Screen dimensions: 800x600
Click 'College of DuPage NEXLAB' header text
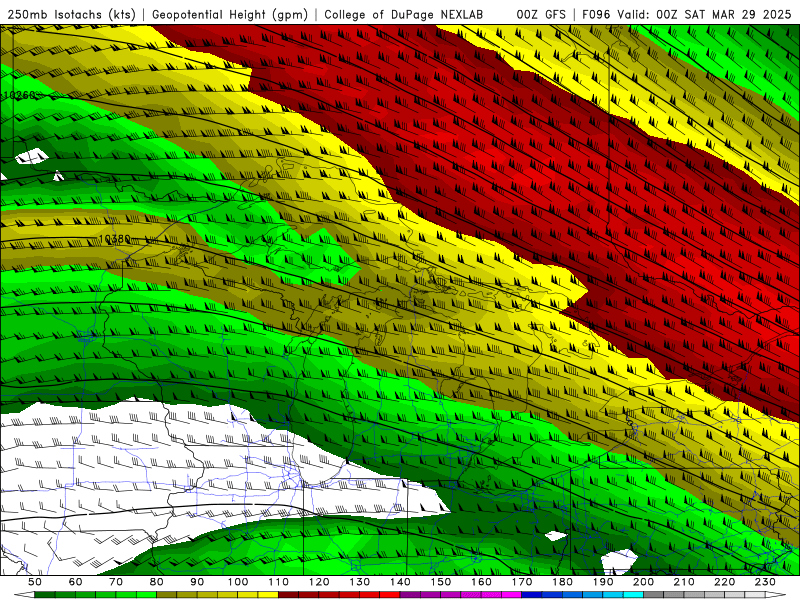coord(404,15)
